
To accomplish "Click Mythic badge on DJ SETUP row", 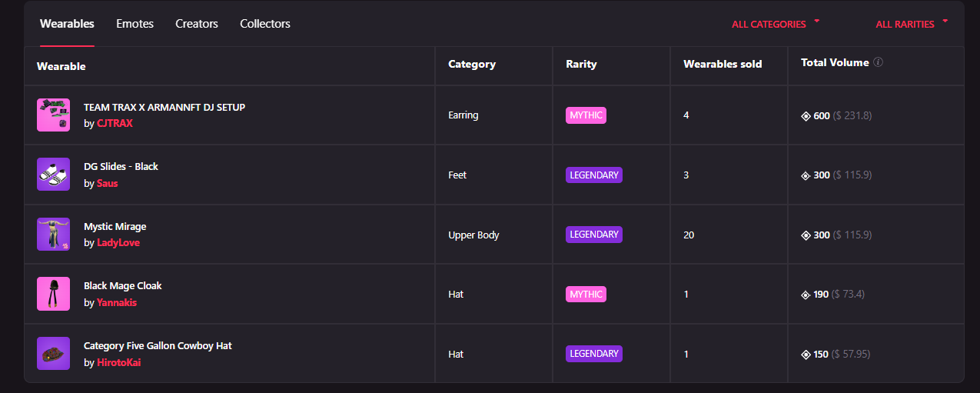I will 586,115.
